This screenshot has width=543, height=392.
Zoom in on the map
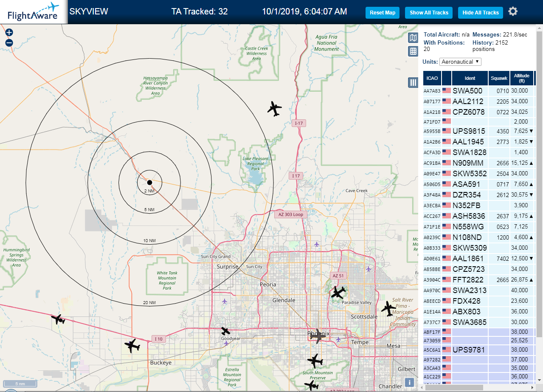9,32
